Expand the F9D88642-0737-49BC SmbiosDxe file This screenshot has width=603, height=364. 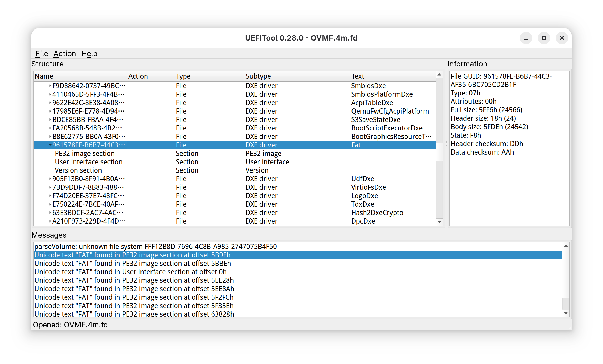pyautogui.click(x=50, y=86)
